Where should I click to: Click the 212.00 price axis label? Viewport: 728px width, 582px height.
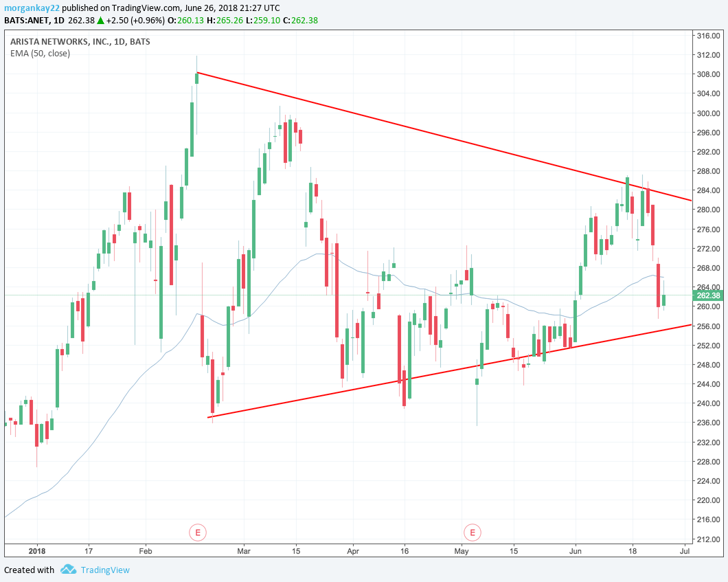pyautogui.click(x=709, y=539)
